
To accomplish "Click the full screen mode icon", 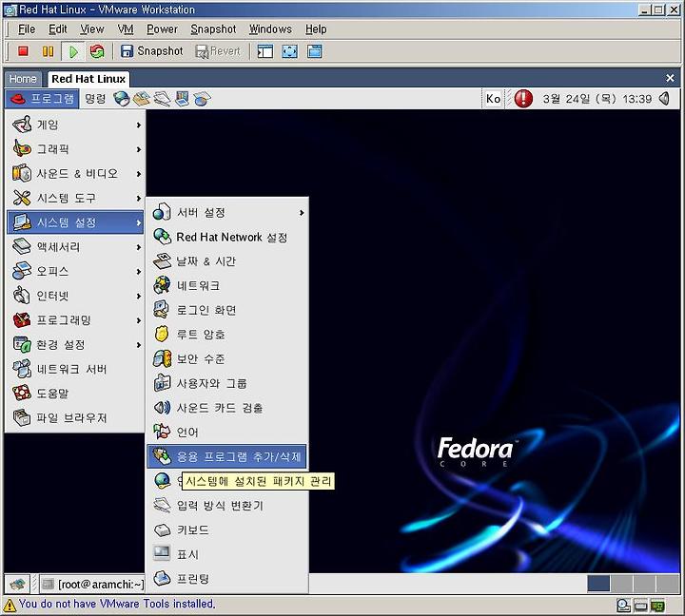I will [289, 51].
